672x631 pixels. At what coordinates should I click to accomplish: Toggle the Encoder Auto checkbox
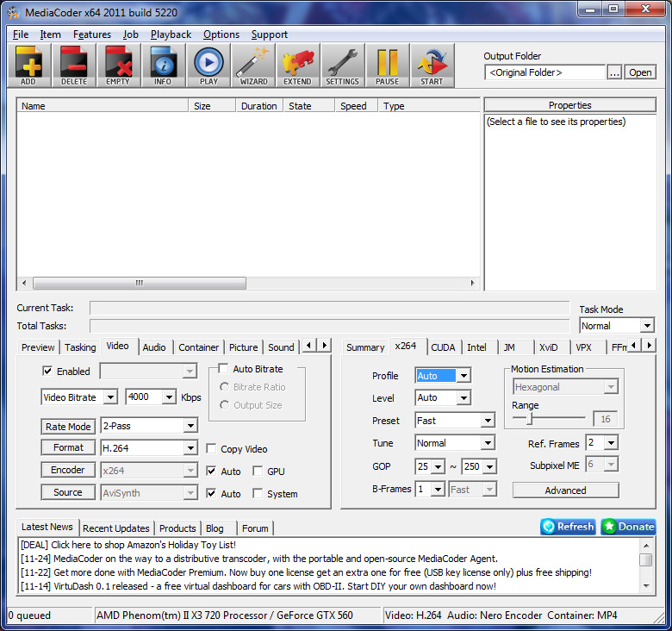211,472
